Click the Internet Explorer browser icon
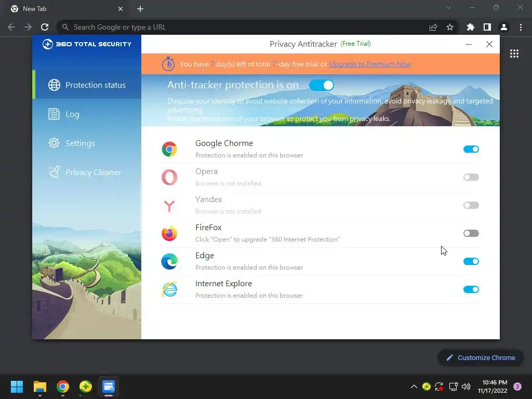This screenshot has height=399, width=532. (x=169, y=289)
